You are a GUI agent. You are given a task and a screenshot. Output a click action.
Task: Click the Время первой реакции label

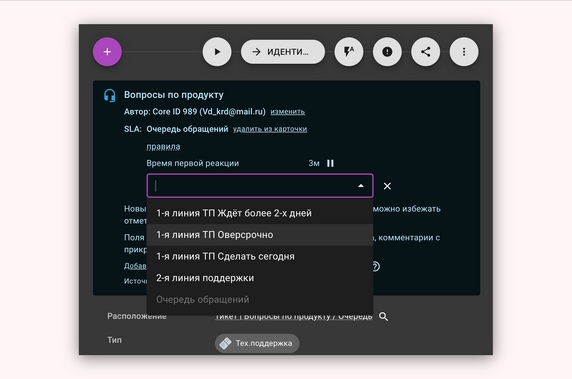[193, 163]
